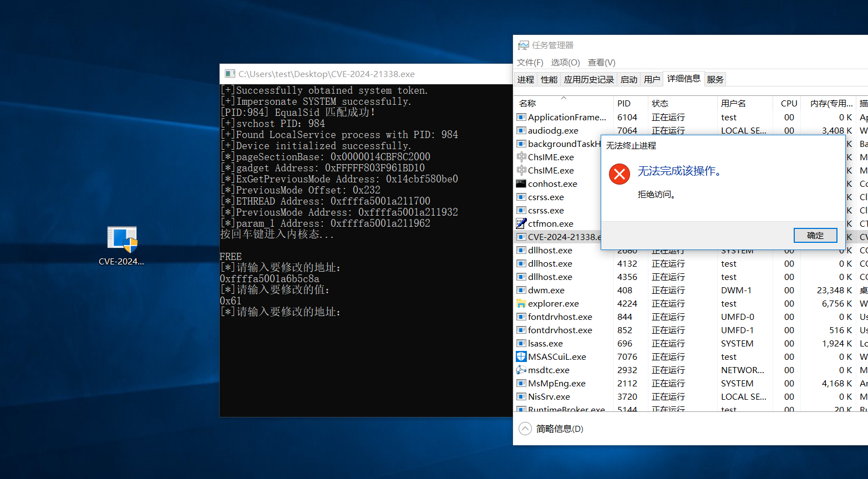Sort by the 名称 column header
The width and height of the screenshot is (868, 479).
tap(527, 104)
